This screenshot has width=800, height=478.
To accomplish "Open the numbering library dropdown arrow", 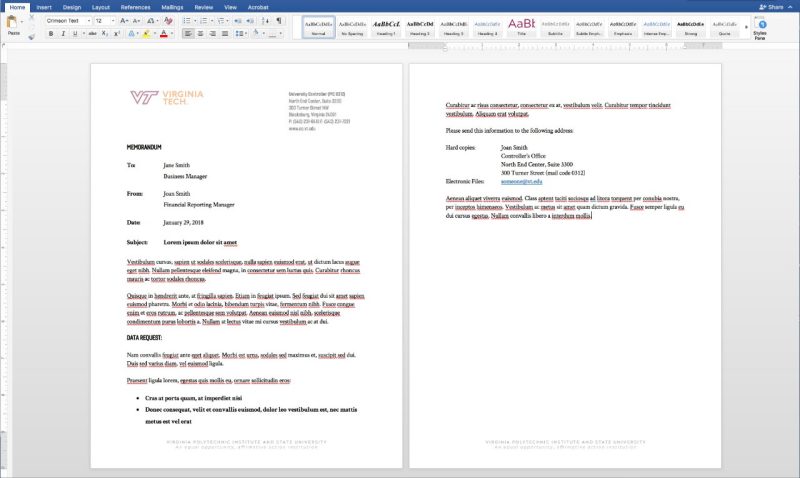I will tap(212, 21).
